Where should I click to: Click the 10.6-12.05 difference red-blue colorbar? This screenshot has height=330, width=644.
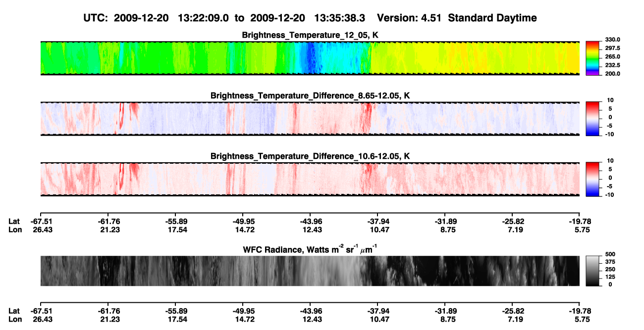[x=592, y=179]
